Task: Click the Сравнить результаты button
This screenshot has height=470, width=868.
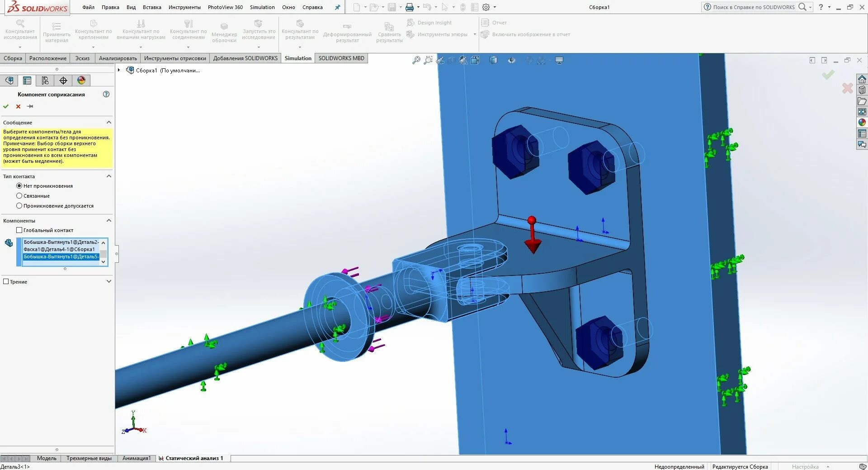Action: coord(389,33)
